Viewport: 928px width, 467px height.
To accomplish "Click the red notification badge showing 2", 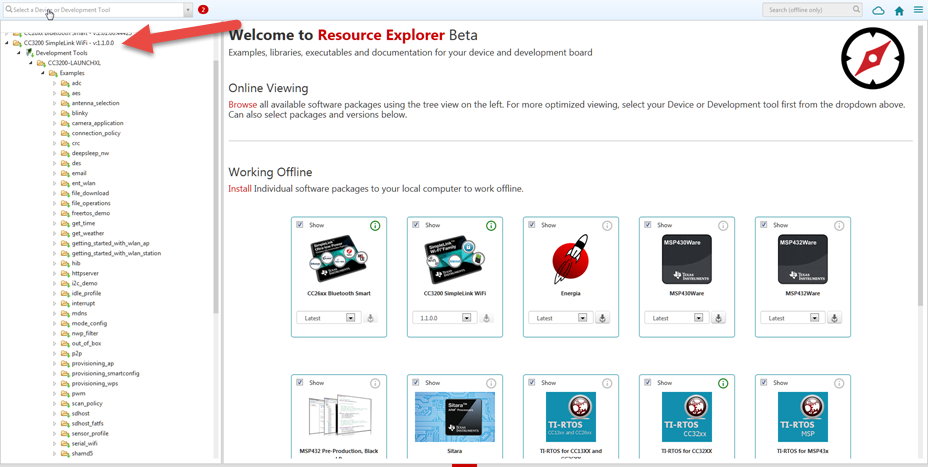I will [x=203, y=9].
